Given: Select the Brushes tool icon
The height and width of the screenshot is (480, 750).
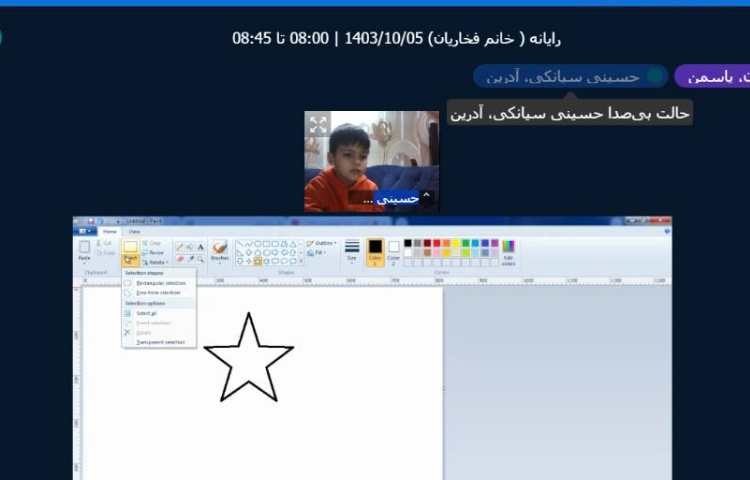Looking at the screenshot, I should [x=220, y=247].
